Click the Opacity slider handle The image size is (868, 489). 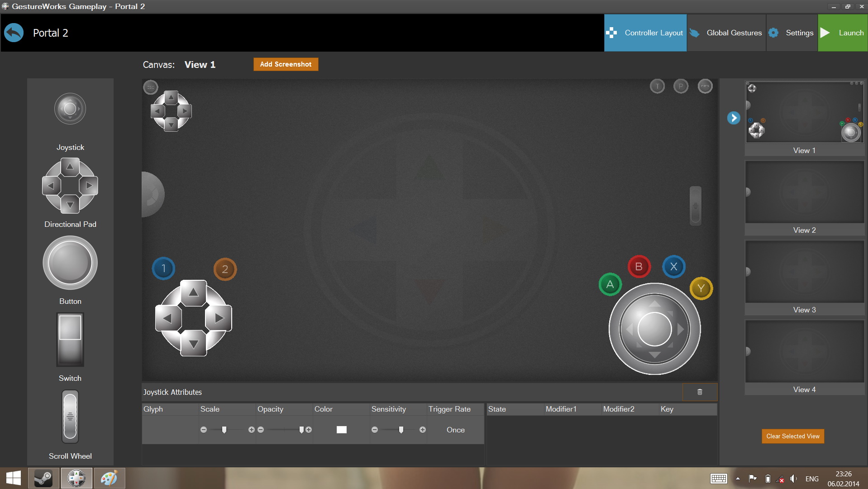pyautogui.click(x=301, y=430)
